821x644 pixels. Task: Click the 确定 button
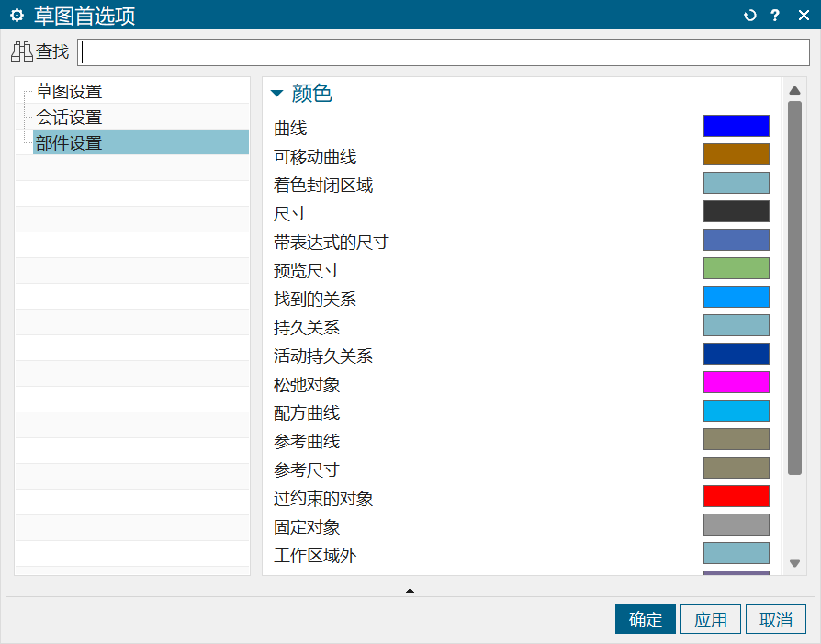coord(645,619)
